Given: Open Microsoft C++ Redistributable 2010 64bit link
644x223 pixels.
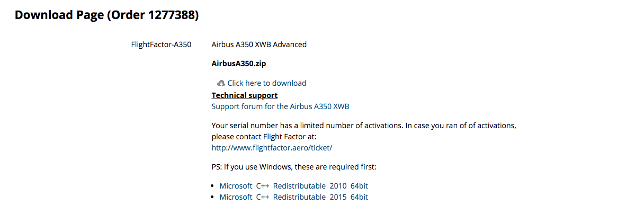Looking at the screenshot, I should point(294,186).
